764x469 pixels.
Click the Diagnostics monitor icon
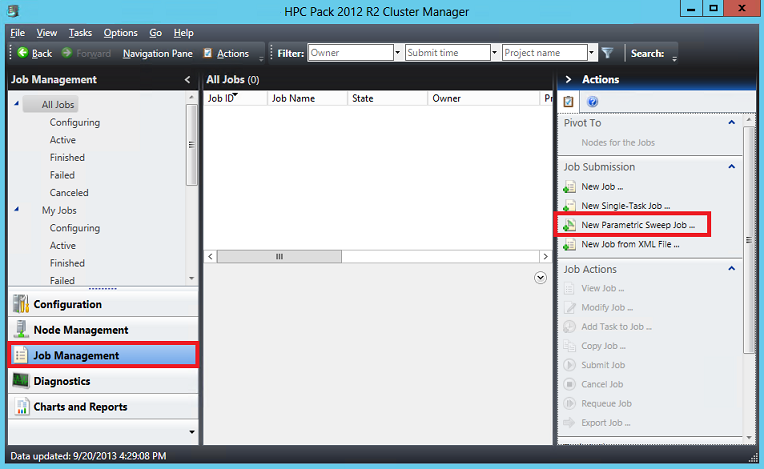coord(21,380)
